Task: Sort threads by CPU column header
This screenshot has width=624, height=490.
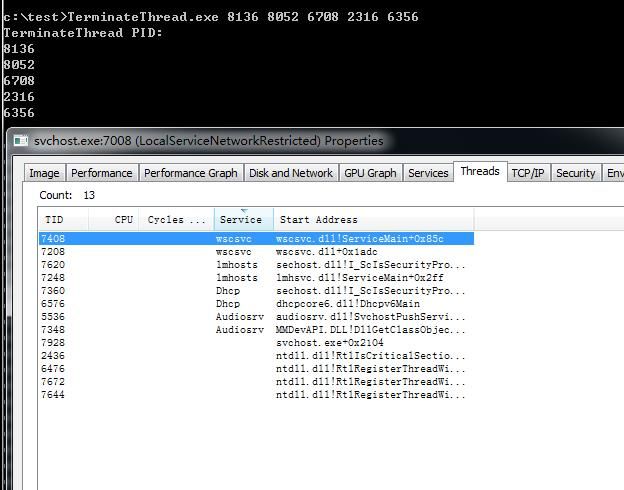Action: click(113, 220)
